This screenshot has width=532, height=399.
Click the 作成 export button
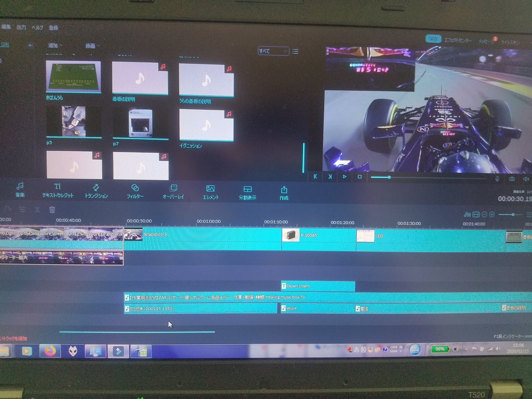click(x=284, y=193)
